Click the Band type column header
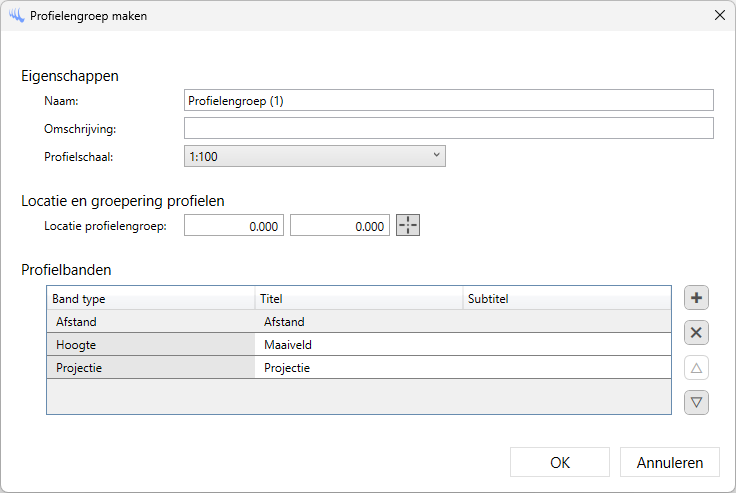 coord(150,299)
